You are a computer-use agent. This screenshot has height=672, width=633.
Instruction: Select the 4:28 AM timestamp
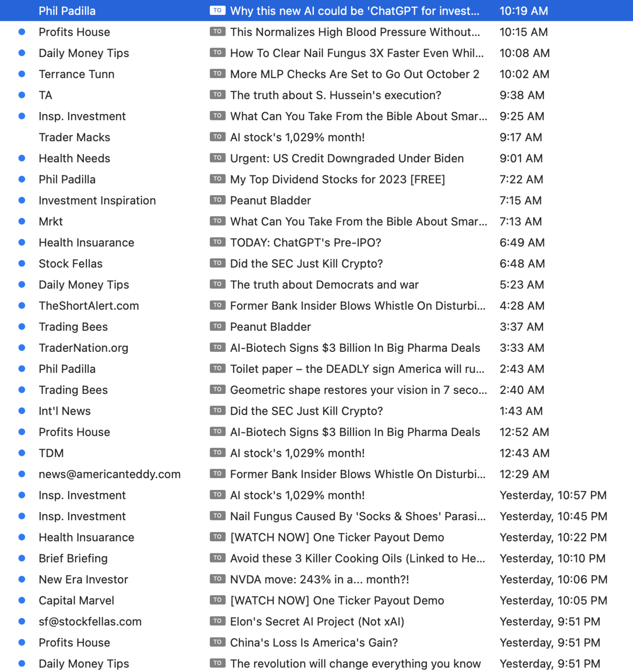(x=522, y=306)
